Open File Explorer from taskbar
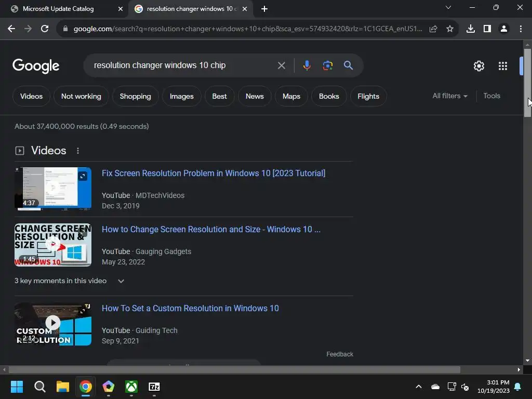 [x=63, y=387]
